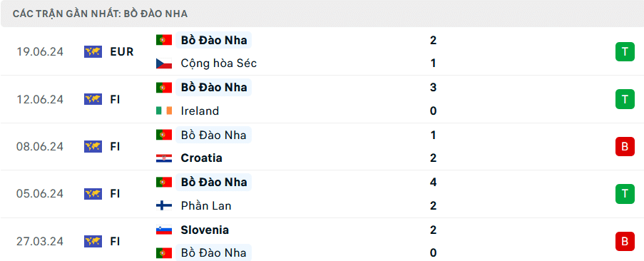Open the Croatia team link
The image size is (644, 261).
point(201,158)
